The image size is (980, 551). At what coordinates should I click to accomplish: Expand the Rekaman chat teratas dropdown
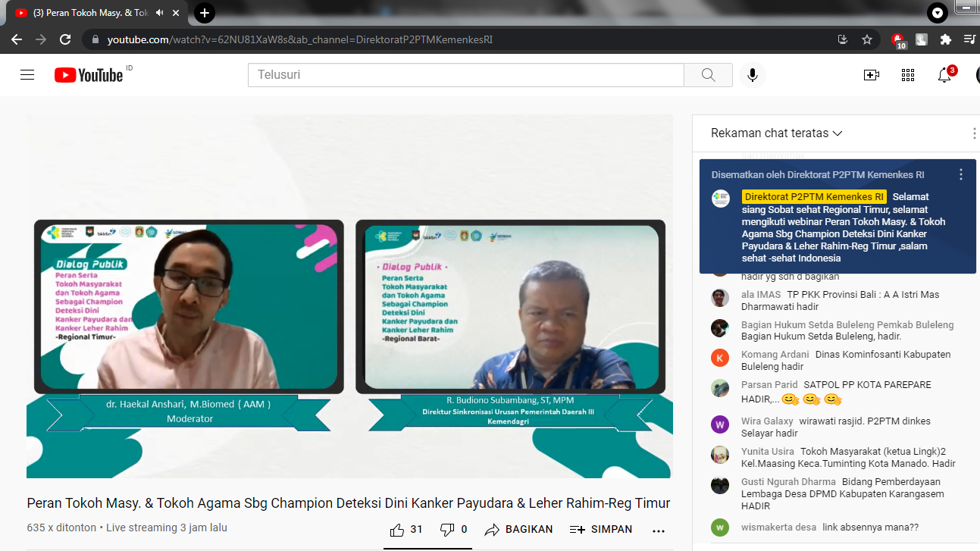coord(776,133)
